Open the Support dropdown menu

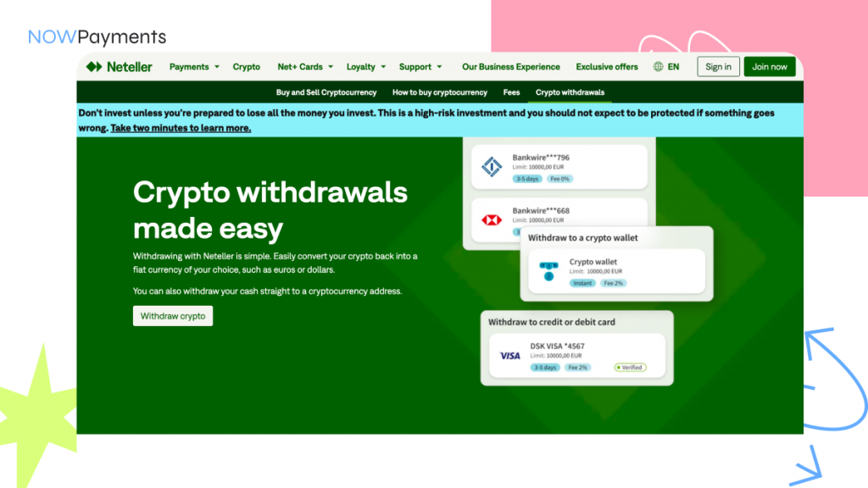(420, 67)
